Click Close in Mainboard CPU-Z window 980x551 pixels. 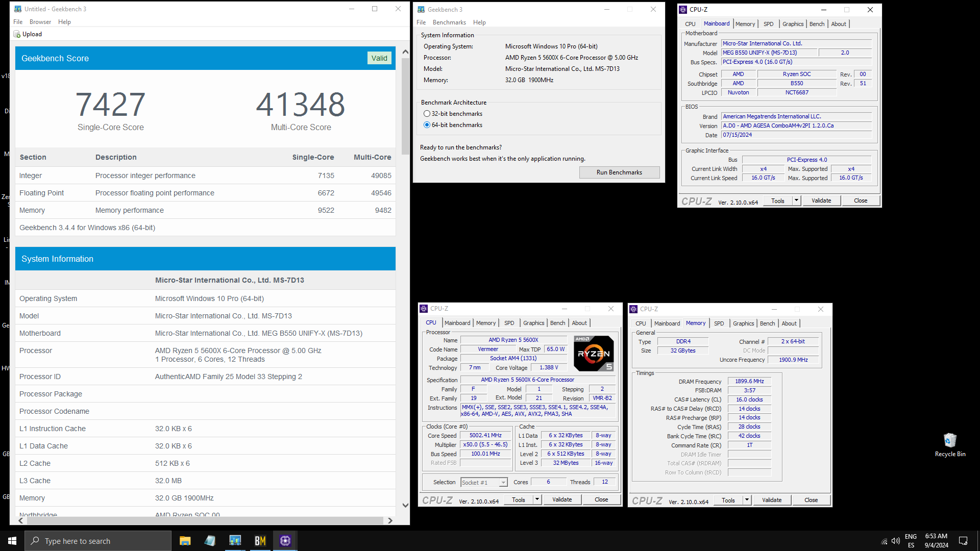[861, 201]
